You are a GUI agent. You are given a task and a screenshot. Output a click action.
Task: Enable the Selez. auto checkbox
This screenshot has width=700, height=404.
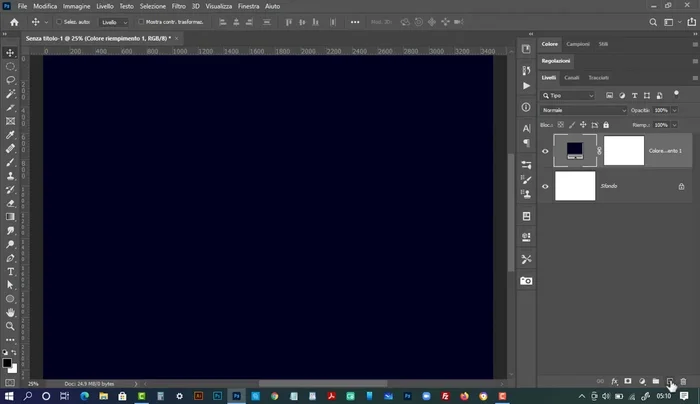tap(59, 21)
